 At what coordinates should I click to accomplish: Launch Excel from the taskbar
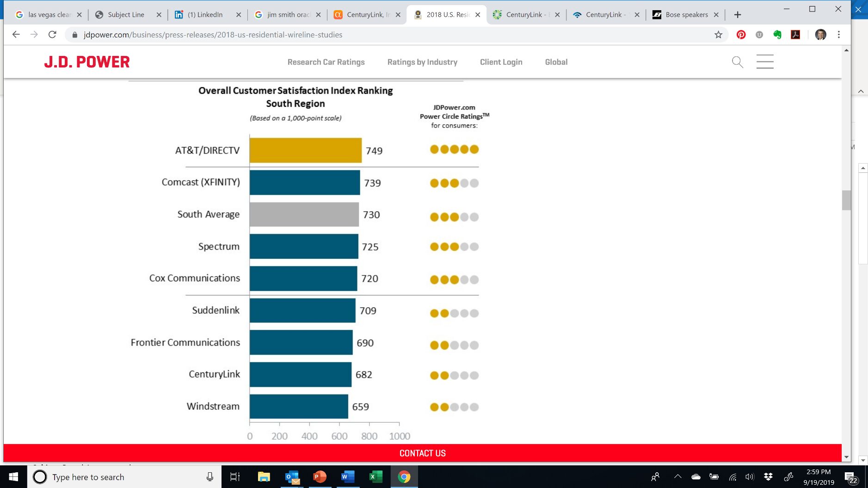coord(375,476)
